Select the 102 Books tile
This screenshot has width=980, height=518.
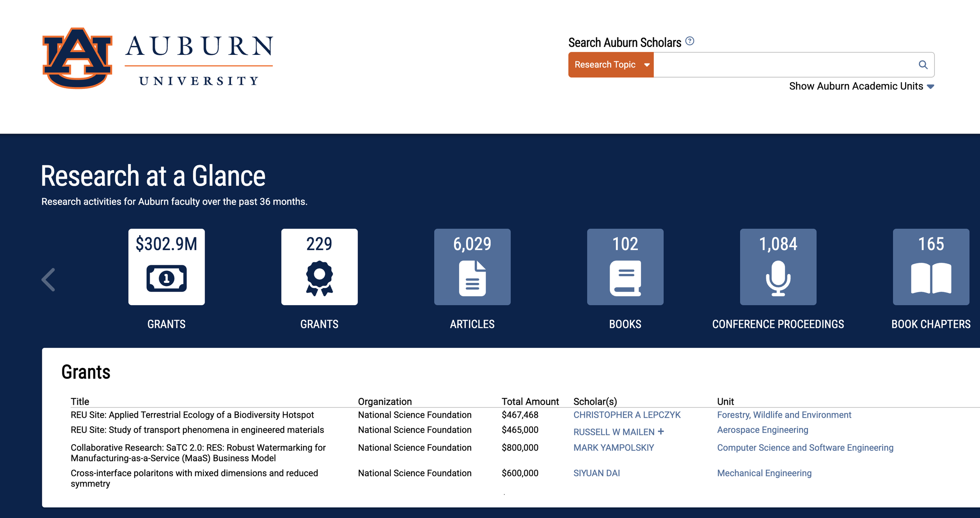[625, 267]
